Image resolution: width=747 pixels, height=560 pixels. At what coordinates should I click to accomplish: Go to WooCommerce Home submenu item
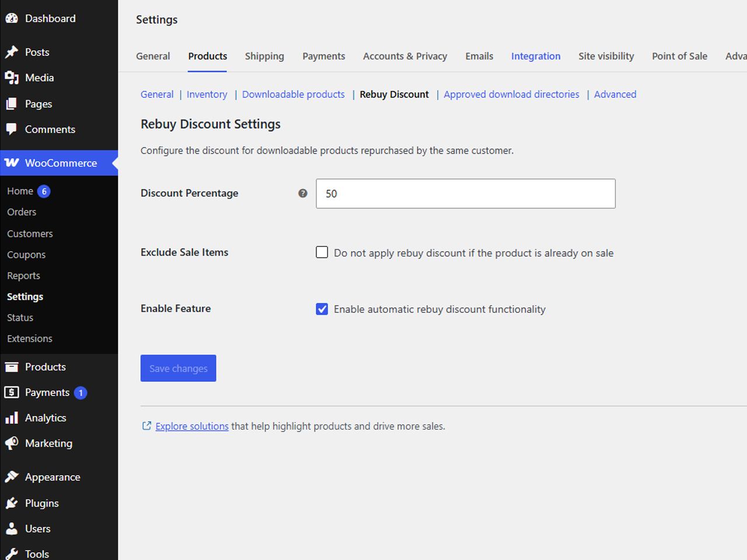(x=20, y=191)
